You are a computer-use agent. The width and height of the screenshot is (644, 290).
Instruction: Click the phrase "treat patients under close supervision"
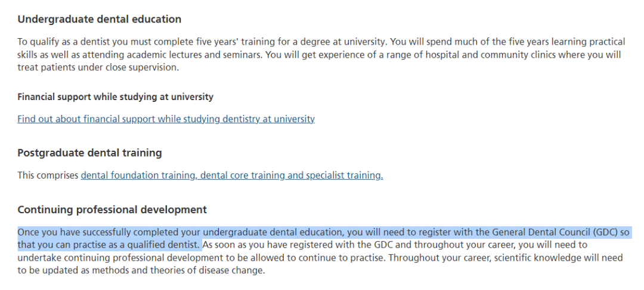coord(98,68)
